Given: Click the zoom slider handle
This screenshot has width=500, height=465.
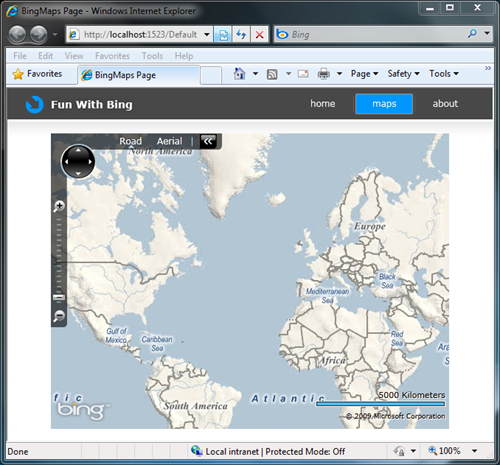Looking at the screenshot, I should click(59, 297).
